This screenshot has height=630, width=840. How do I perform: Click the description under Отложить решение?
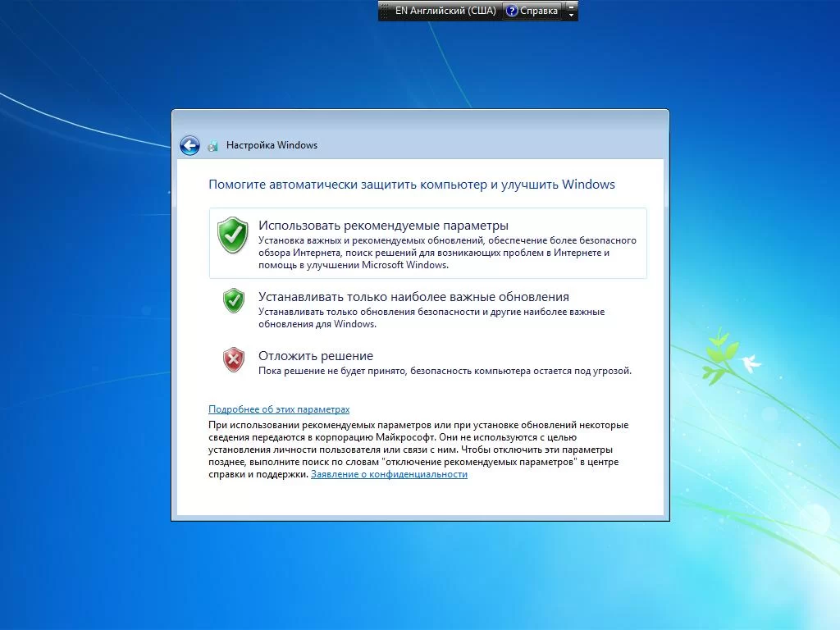445,371
